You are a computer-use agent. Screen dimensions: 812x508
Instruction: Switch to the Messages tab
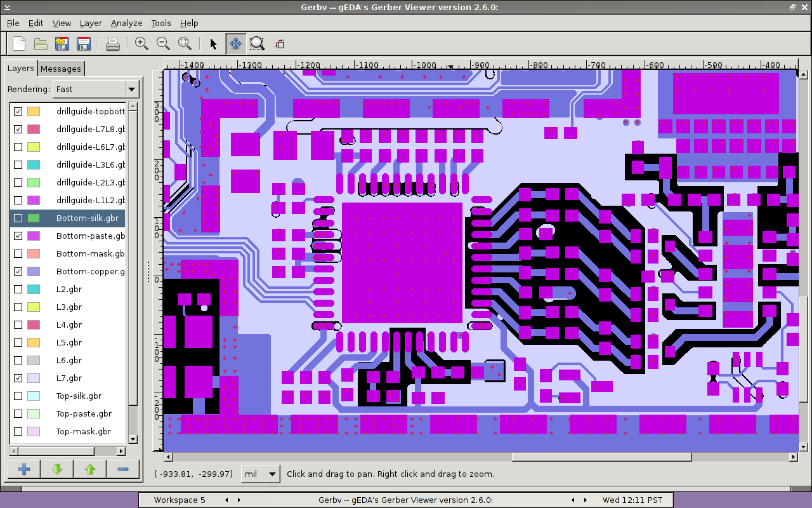tap(61, 69)
